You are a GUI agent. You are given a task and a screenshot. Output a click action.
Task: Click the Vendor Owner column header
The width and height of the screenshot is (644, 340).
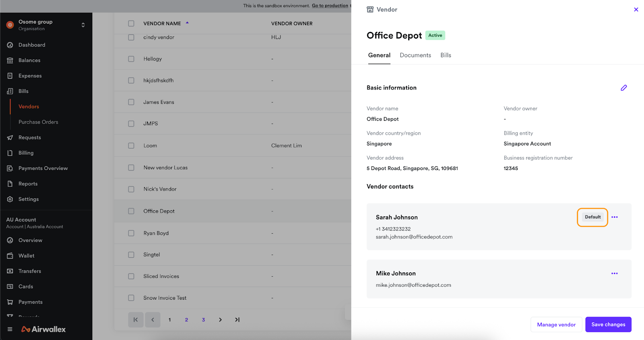point(292,23)
